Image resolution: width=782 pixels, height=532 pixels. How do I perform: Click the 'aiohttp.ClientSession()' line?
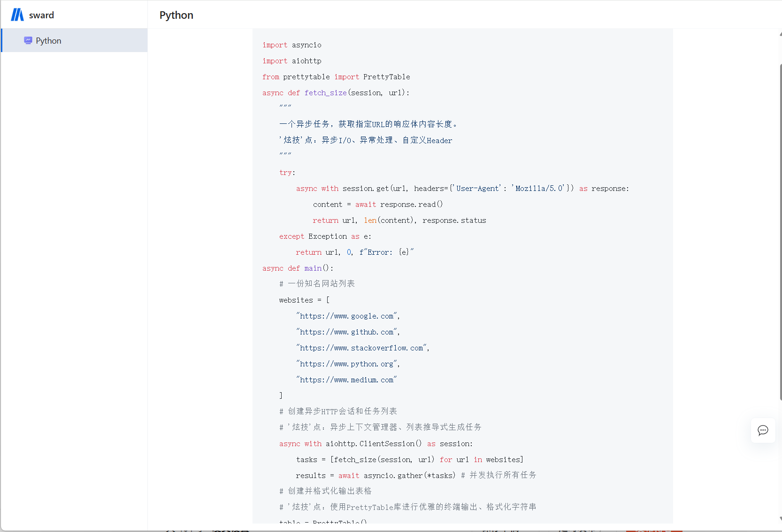point(376,444)
